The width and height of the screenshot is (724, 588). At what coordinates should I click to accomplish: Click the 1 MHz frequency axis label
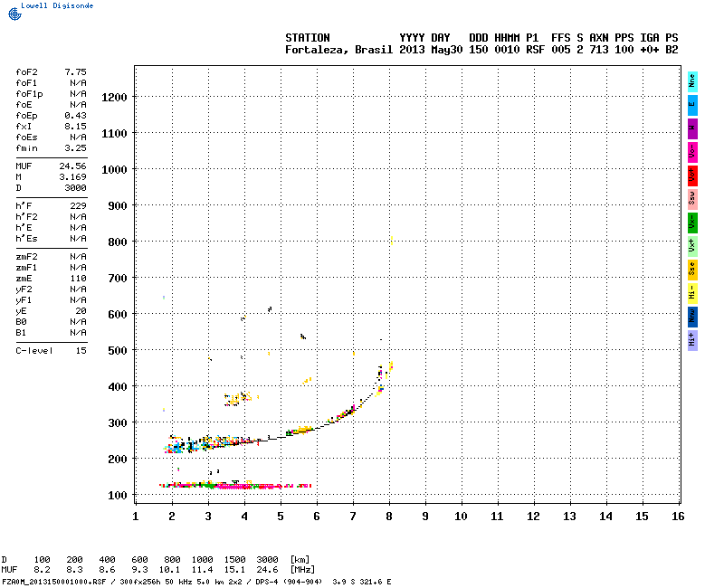tap(135, 517)
